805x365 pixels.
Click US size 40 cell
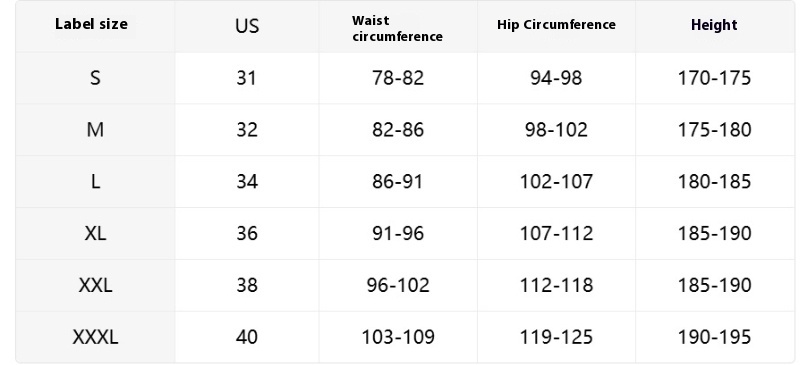tap(247, 337)
